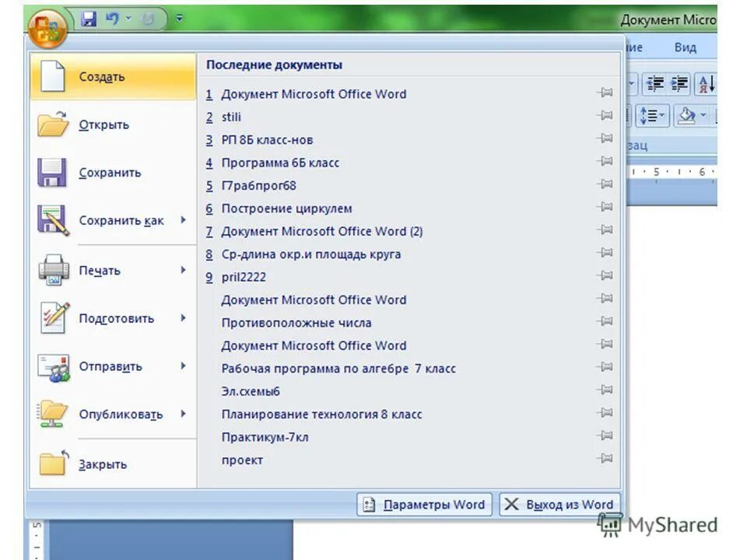Pin РП 8Б класс-нов document
Screen dimensions: 747x560
tap(605, 138)
